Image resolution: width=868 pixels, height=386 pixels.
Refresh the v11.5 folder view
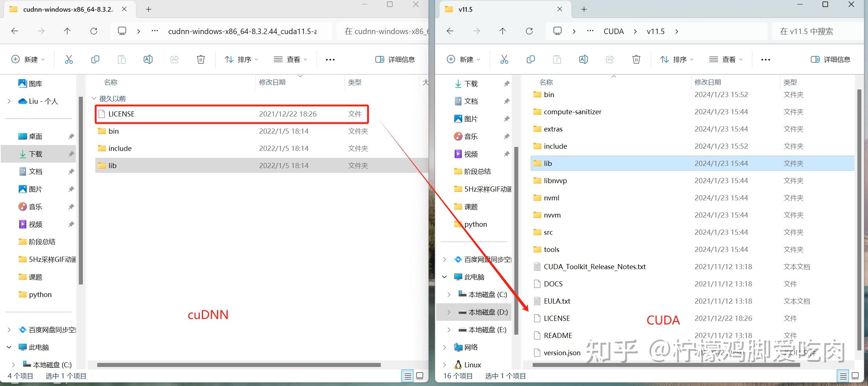[x=529, y=31]
